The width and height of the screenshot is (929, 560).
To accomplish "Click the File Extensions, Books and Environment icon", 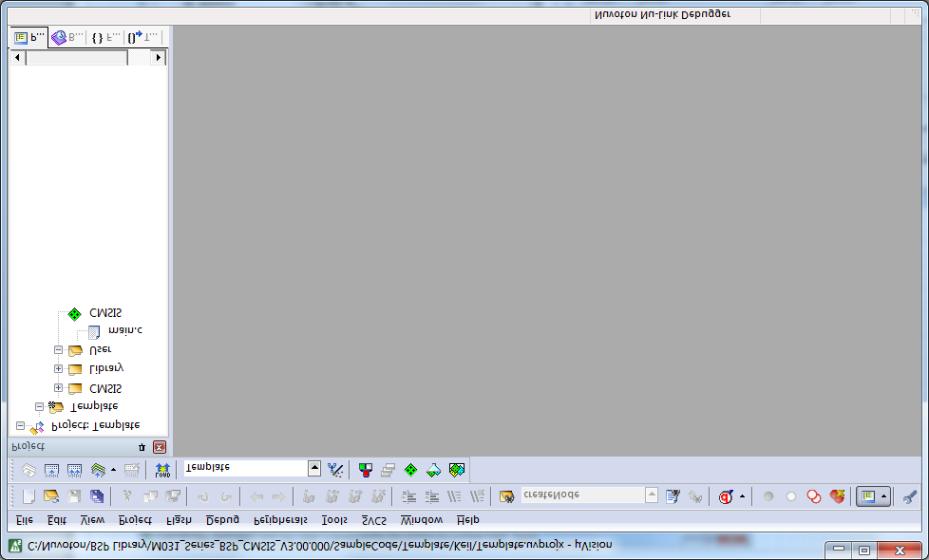I will point(366,469).
